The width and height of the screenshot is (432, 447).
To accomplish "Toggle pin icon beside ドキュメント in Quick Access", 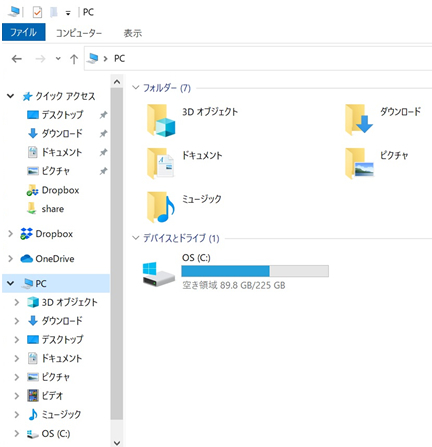I will [103, 152].
